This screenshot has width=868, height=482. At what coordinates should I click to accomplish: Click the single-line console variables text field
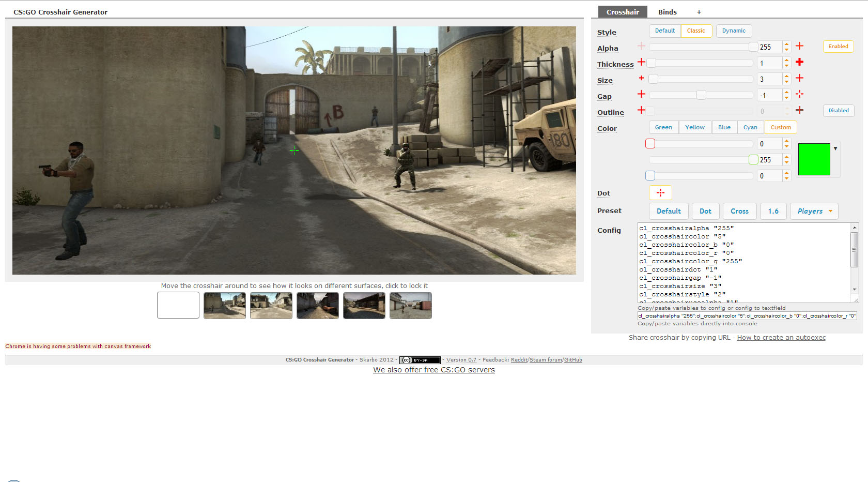tap(747, 315)
